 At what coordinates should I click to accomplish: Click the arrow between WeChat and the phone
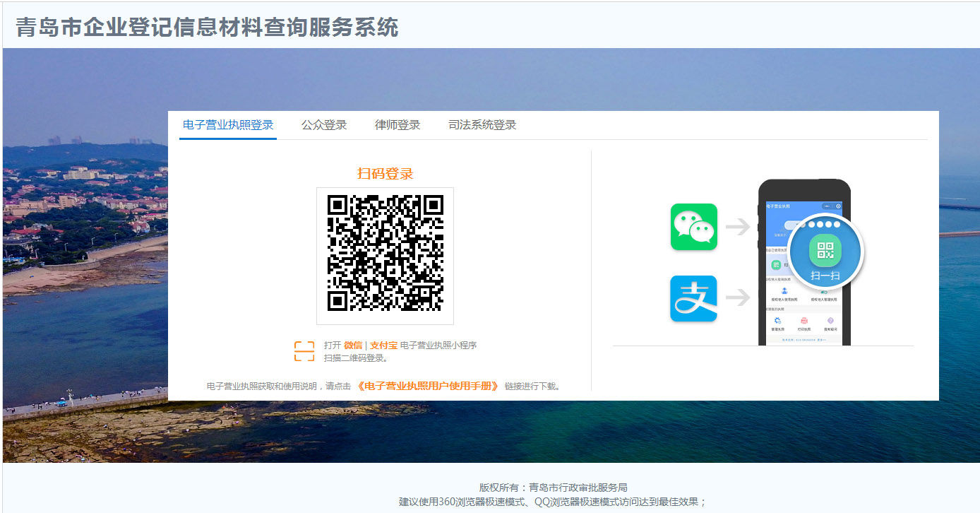(739, 227)
